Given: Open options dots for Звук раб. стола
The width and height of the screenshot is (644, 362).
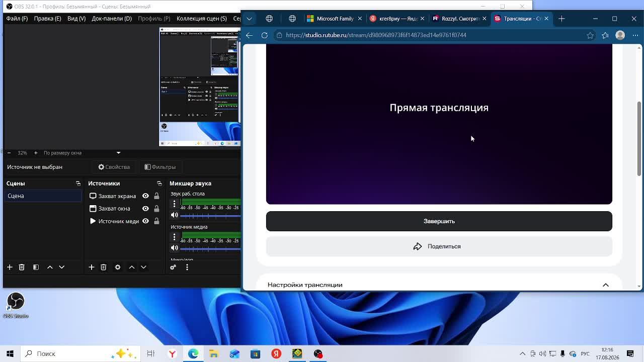Looking at the screenshot, I should [175, 204].
